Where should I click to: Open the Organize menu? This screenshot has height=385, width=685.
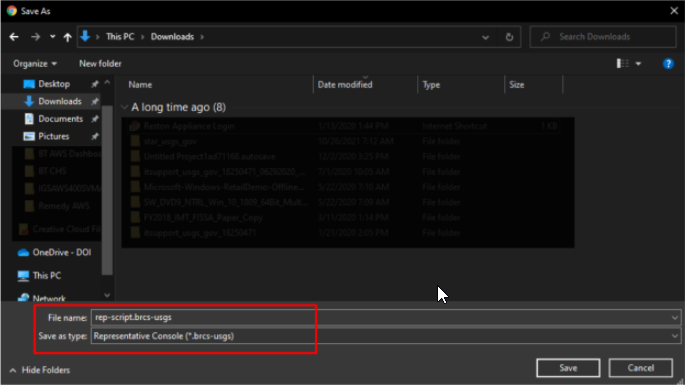tap(35, 64)
